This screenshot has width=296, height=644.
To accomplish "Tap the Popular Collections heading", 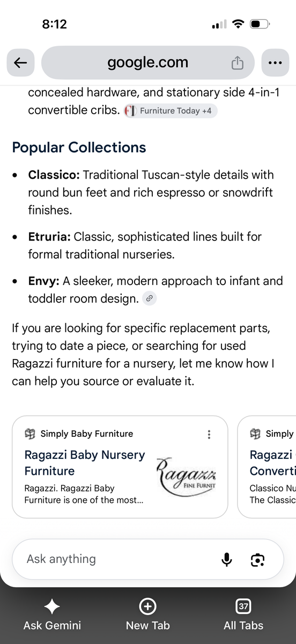I will 79,148.
